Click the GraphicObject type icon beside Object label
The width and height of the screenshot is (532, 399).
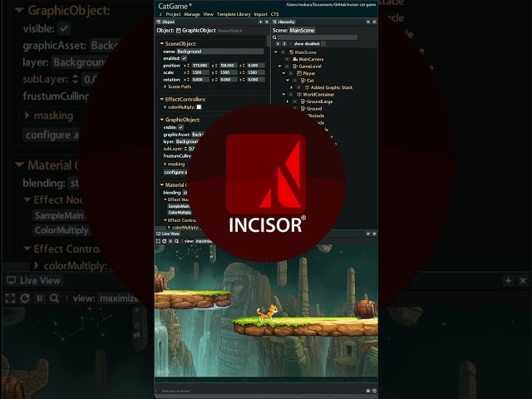[x=179, y=31]
